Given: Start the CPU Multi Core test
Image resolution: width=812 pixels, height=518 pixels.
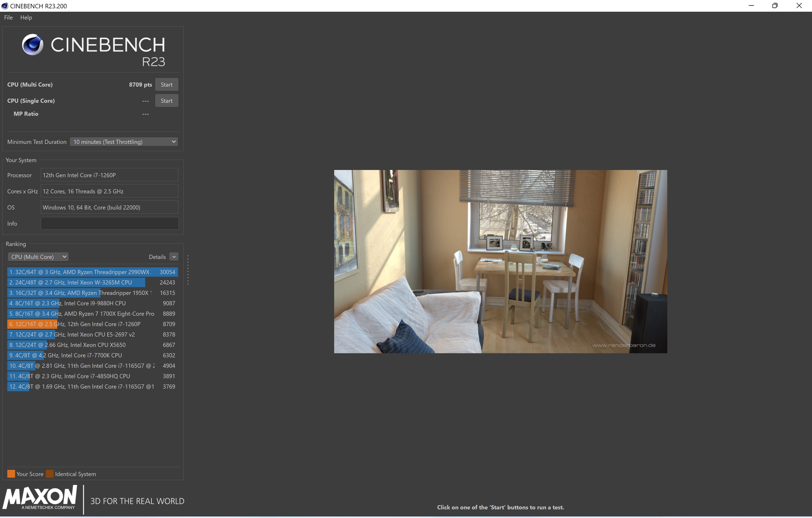Looking at the screenshot, I should pos(167,85).
